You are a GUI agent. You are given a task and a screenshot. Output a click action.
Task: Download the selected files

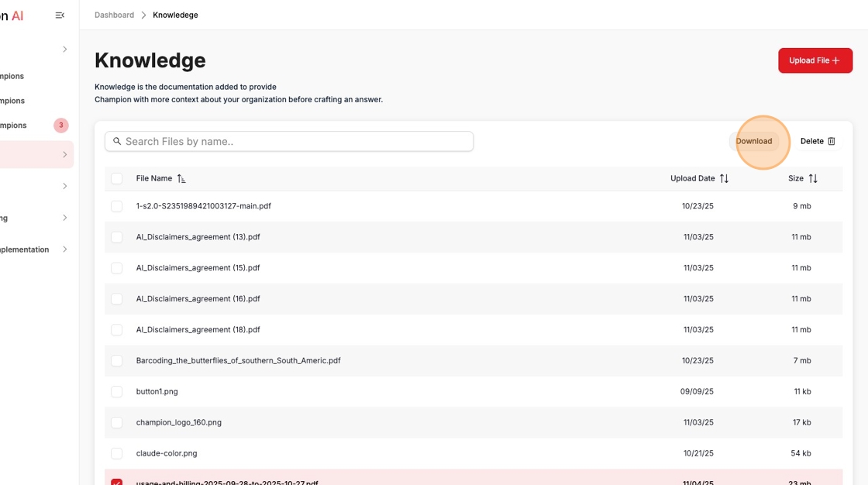[753, 141]
